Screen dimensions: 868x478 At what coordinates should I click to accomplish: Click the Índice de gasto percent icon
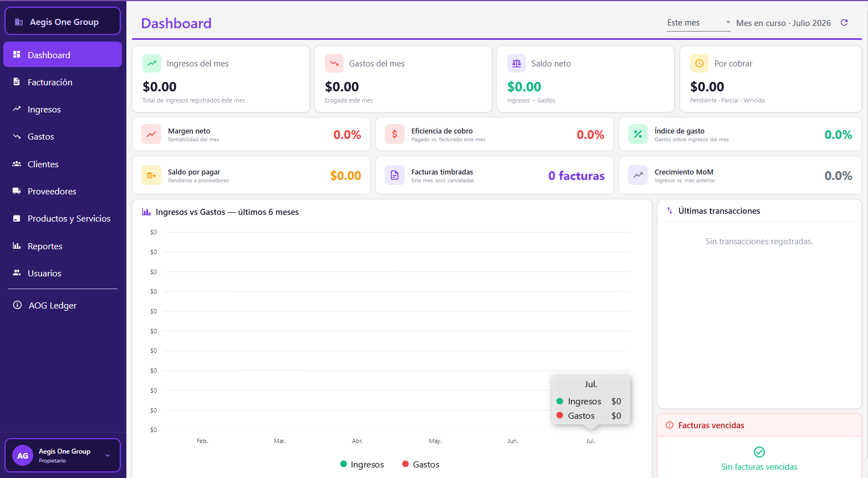point(638,134)
